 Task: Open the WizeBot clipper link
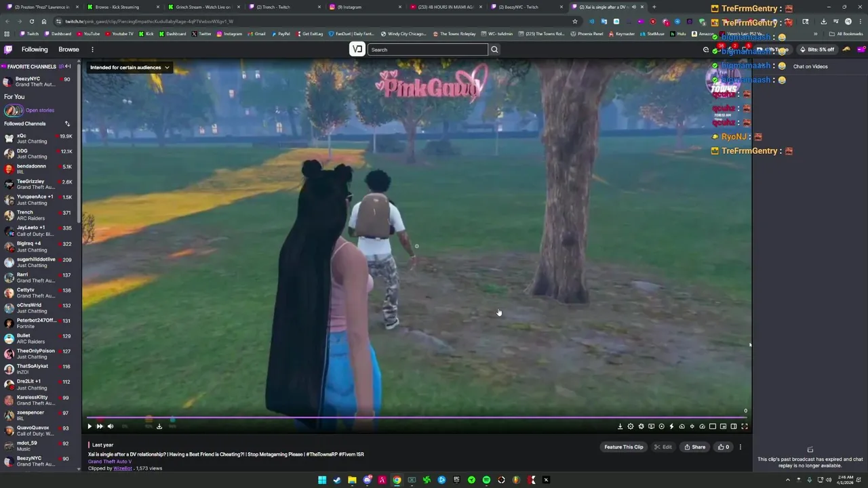(x=123, y=468)
